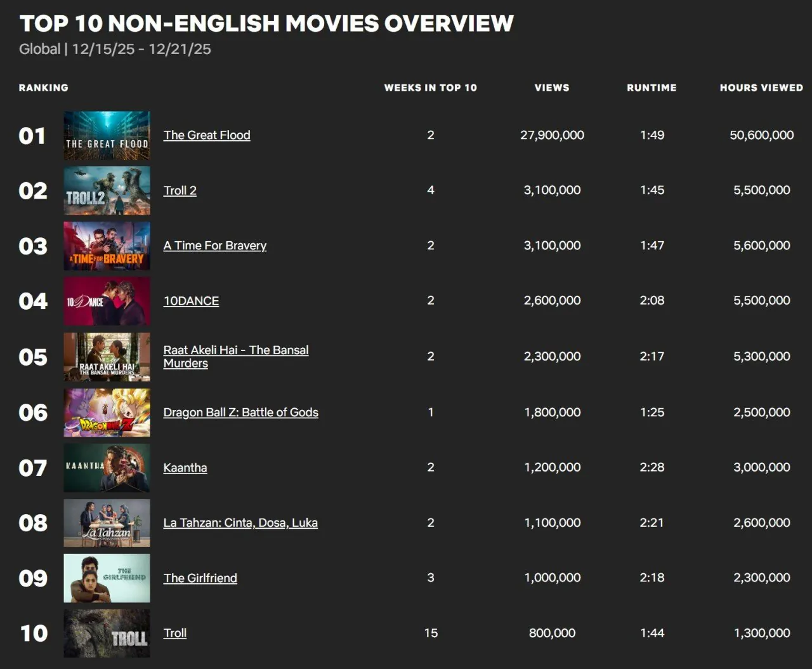Click the La Tahzan poster thumbnail
This screenshot has height=669, width=812.
click(107, 523)
